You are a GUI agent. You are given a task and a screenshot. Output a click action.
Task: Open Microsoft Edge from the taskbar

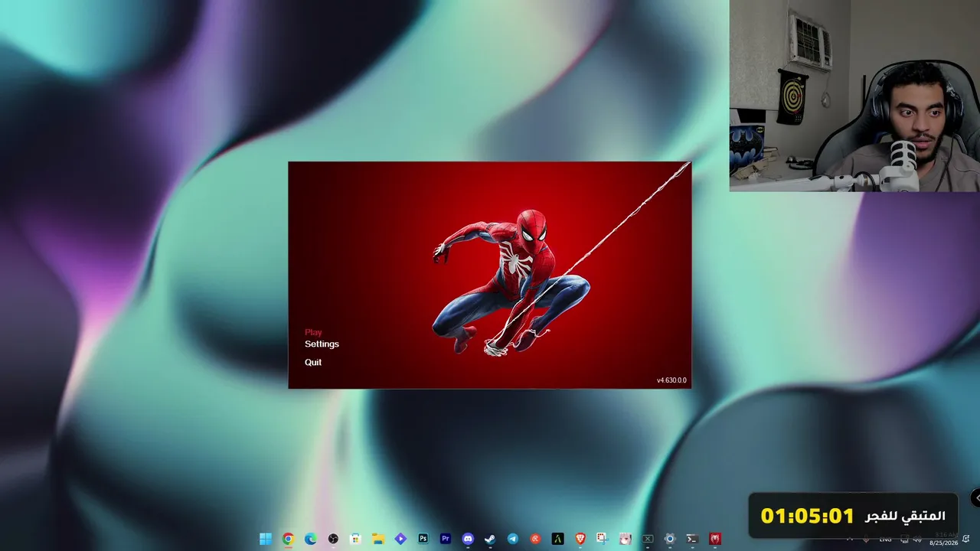click(x=310, y=539)
